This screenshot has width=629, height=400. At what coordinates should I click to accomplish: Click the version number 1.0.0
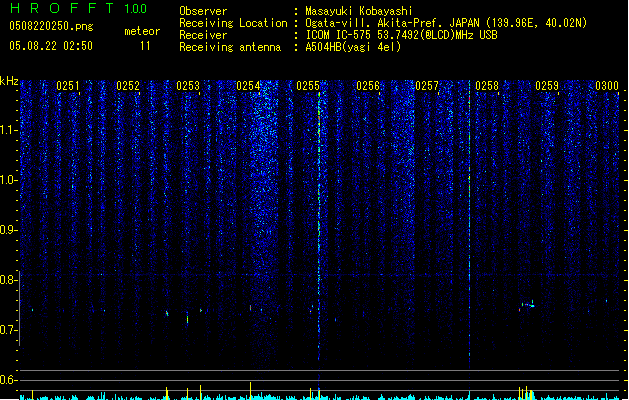point(136,9)
